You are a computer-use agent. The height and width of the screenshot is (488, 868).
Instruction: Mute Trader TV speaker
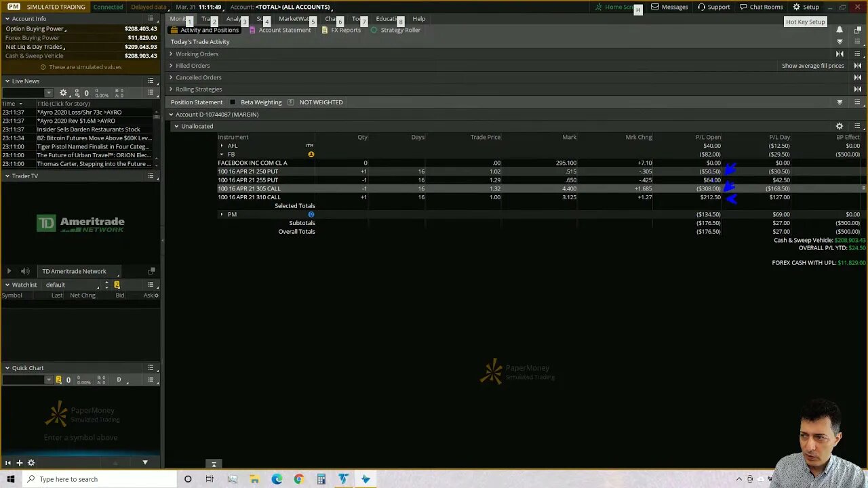coord(25,271)
